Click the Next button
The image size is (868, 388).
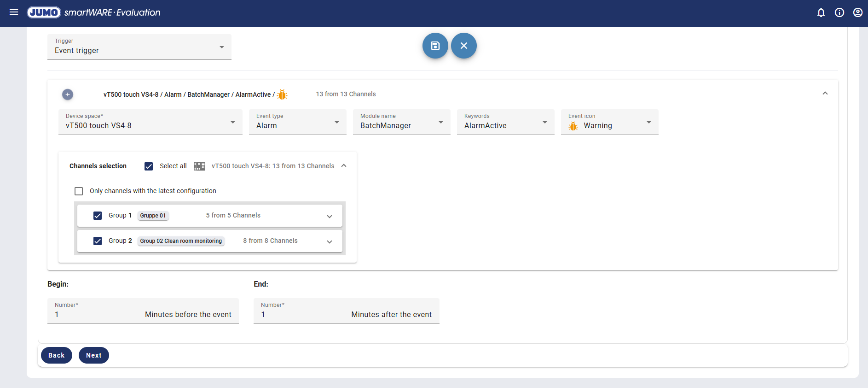pyautogui.click(x=94, y=355)
